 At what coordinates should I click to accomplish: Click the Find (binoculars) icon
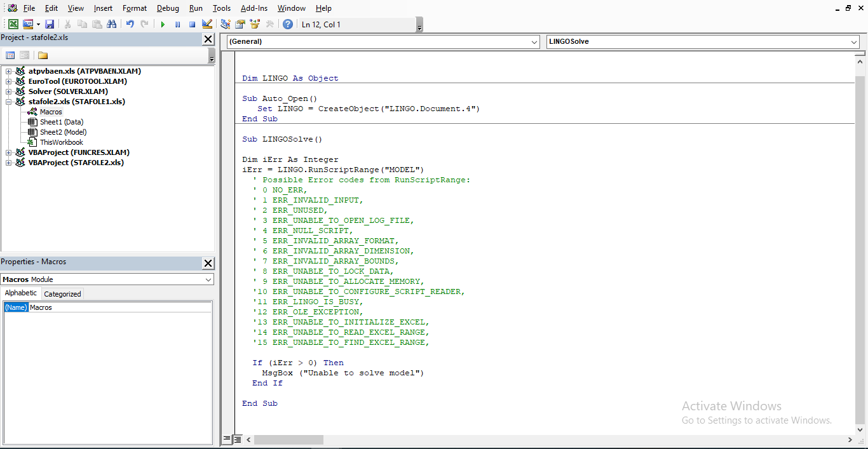112,23
